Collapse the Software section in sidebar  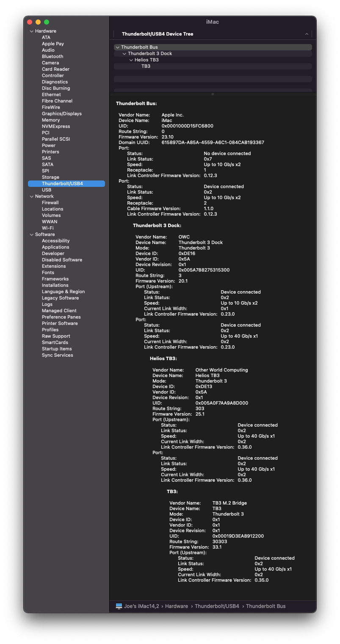click(31, 235)
